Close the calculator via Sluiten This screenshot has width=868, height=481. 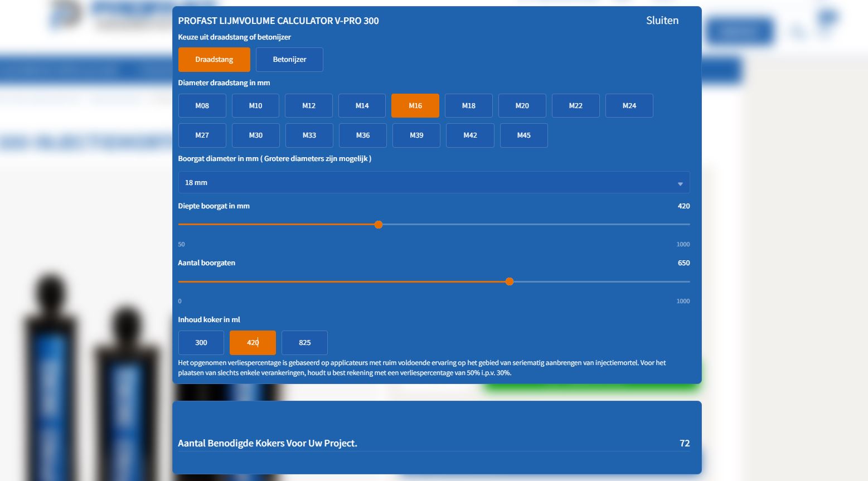tap(662, 21)
